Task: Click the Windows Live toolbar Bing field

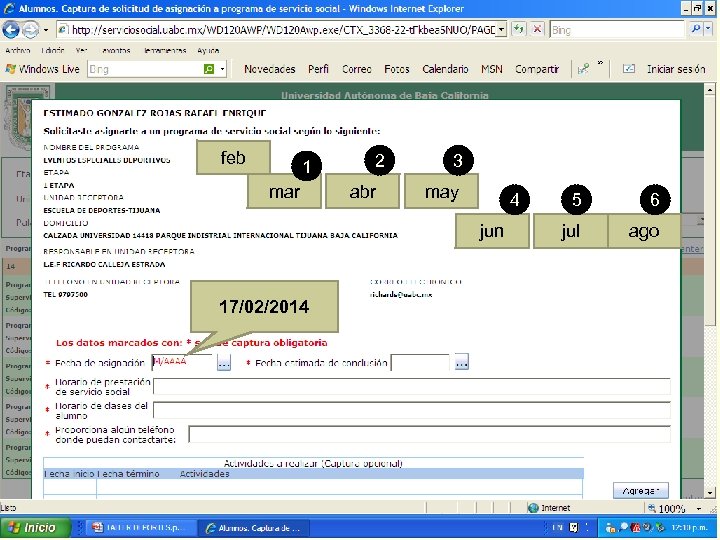Action: point(145,69)
